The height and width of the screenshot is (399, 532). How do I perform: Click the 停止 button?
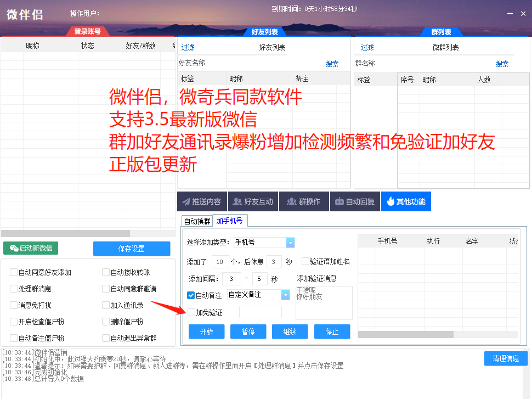tap(332, 331)
